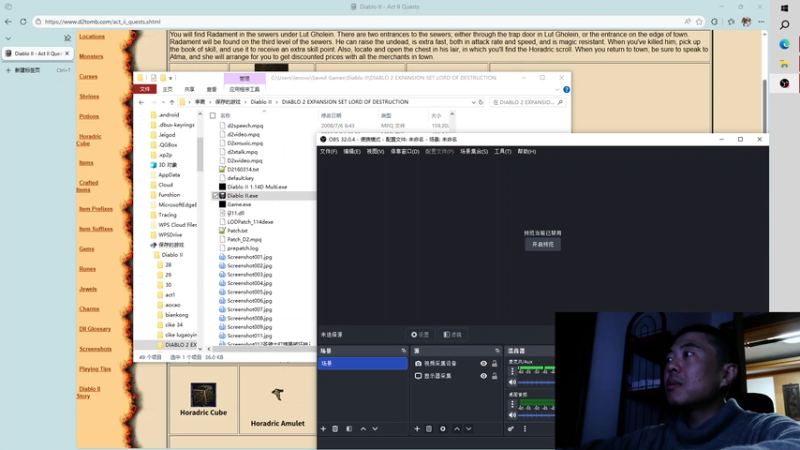The width and height of the screenshot is (800, 450).
Task: Add page to favorites star in address bar
Action: 699,21
